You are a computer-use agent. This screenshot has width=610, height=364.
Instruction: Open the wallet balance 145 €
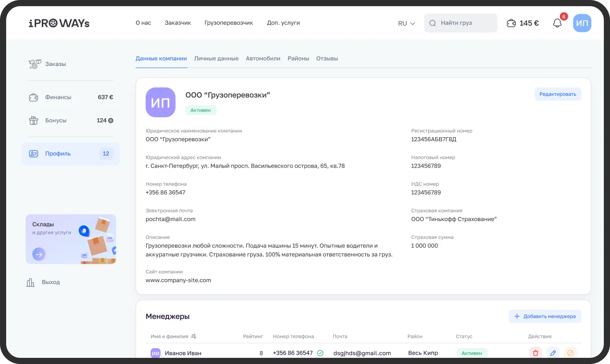(523, 23)
